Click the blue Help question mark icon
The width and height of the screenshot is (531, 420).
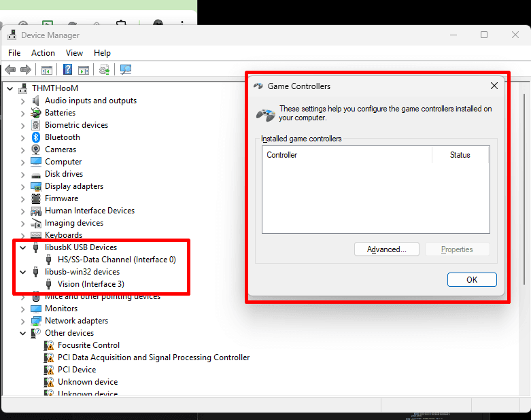pyautogui.click(x=68, y=69)
